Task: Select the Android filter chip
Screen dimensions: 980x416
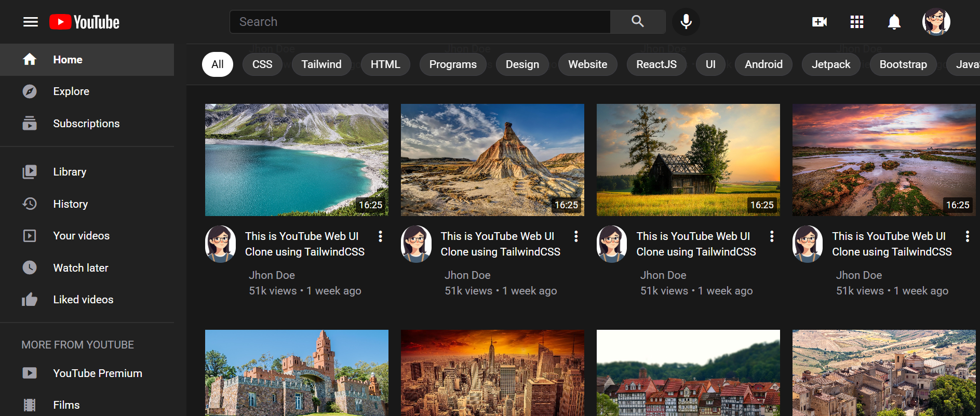Action: [x=763, y=64]
